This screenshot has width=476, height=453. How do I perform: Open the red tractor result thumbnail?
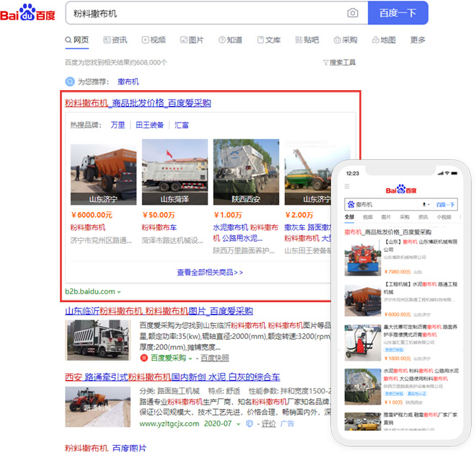[98, 407]
